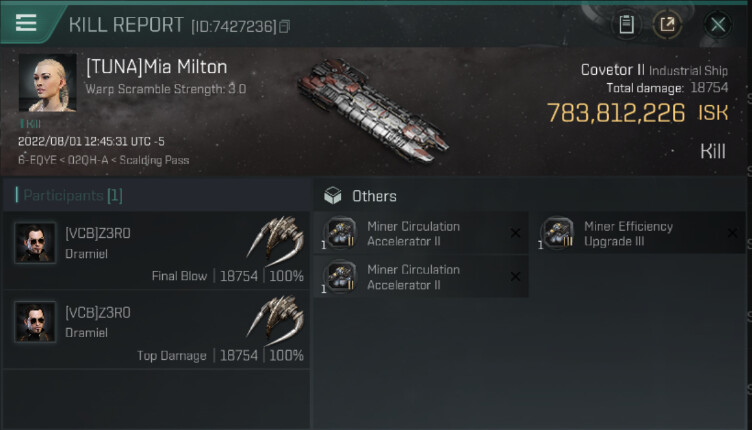Click the clipboard copy report icon
This screenshot has width=752, height=430.
click(x=626, y=25)
